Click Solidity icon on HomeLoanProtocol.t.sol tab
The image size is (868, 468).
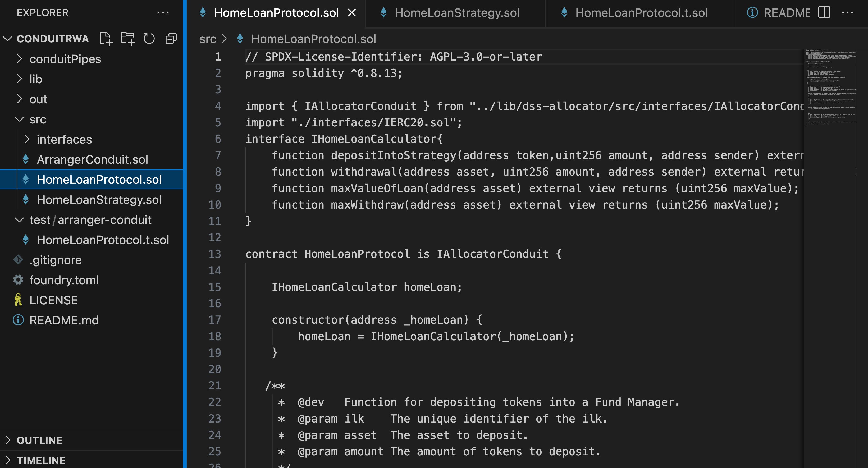(x=564, y=13)
